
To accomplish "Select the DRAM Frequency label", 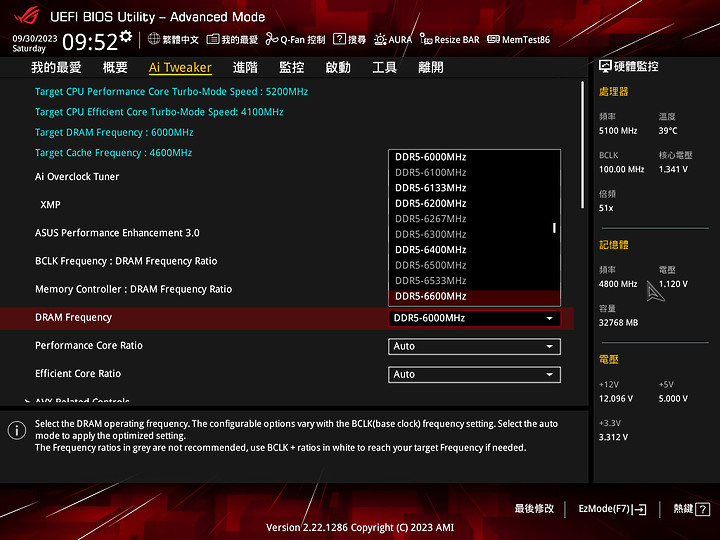I will 73,317.
